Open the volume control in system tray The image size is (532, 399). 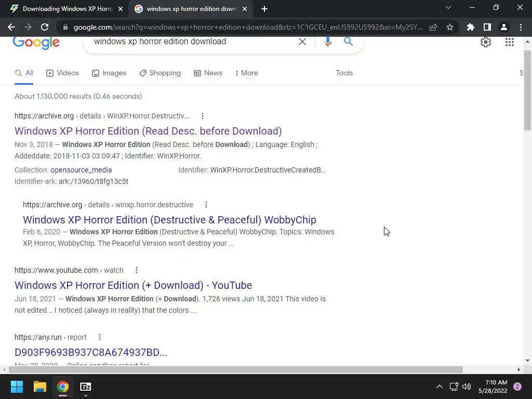click(467, 387)
